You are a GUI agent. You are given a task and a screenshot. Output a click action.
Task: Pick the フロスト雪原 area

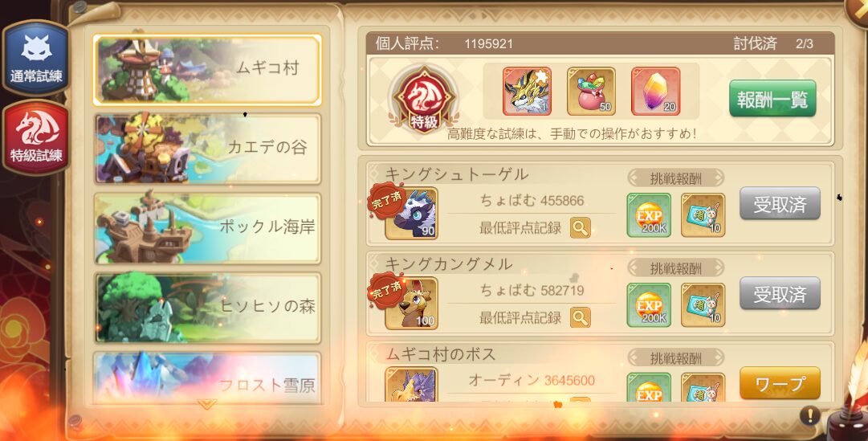pos(207,377)
